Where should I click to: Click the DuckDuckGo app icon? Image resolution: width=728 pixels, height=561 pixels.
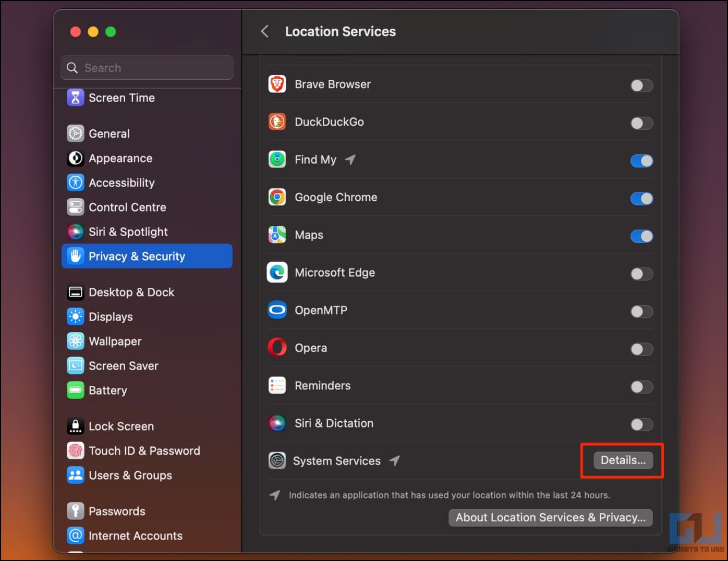277,122
